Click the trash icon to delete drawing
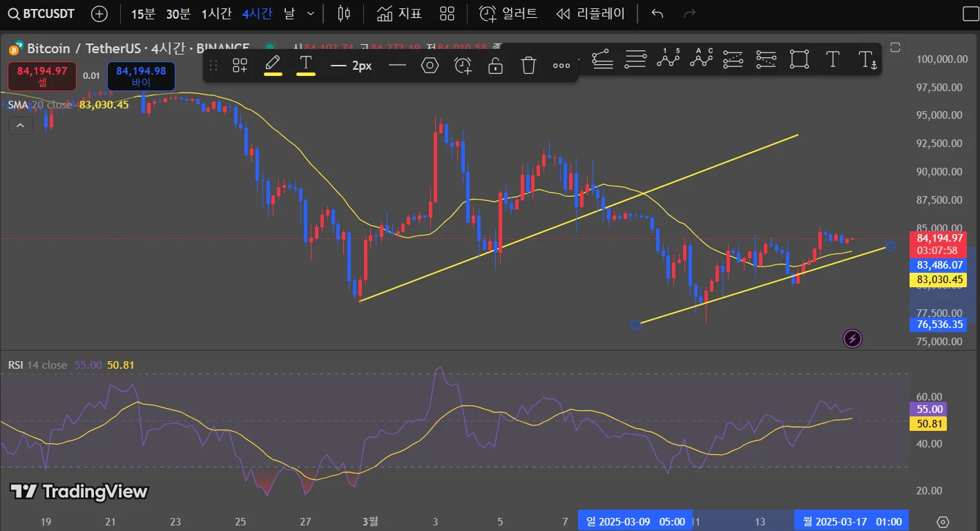This screenshot has width=980, height=531. [528, 66]
